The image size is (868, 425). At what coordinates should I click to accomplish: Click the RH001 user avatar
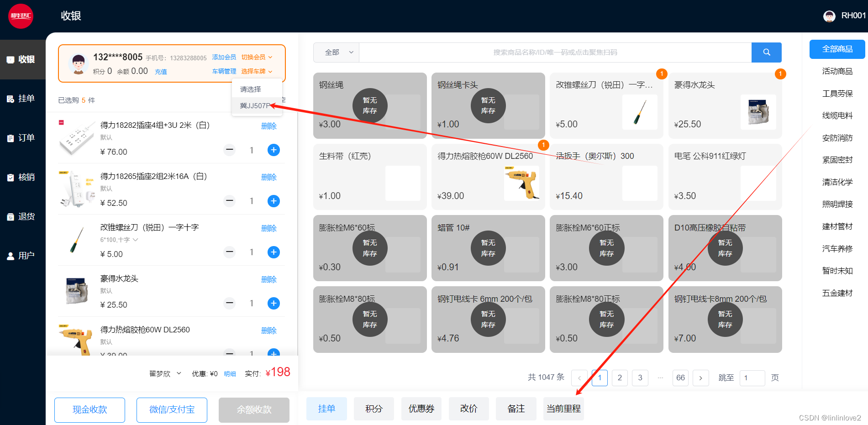[829, 16]
